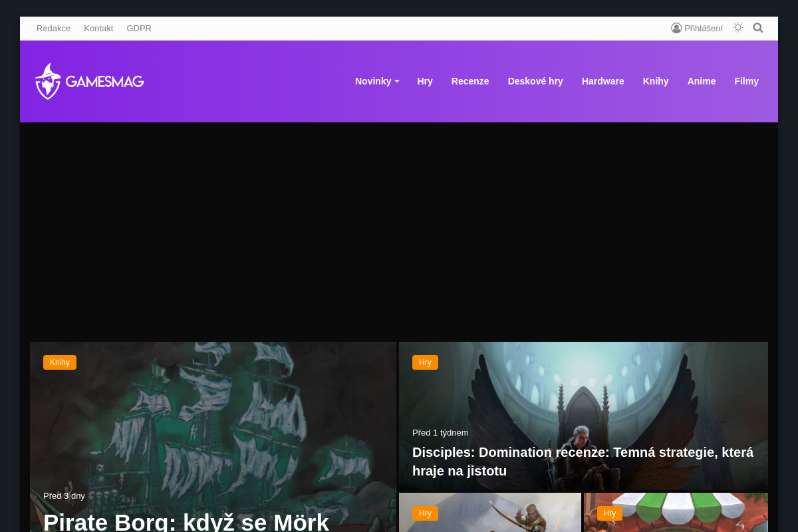The height and width of the screenshot is (532, 798).
Task: Select Hardware in navigation
Action: [x=602, y=81]
